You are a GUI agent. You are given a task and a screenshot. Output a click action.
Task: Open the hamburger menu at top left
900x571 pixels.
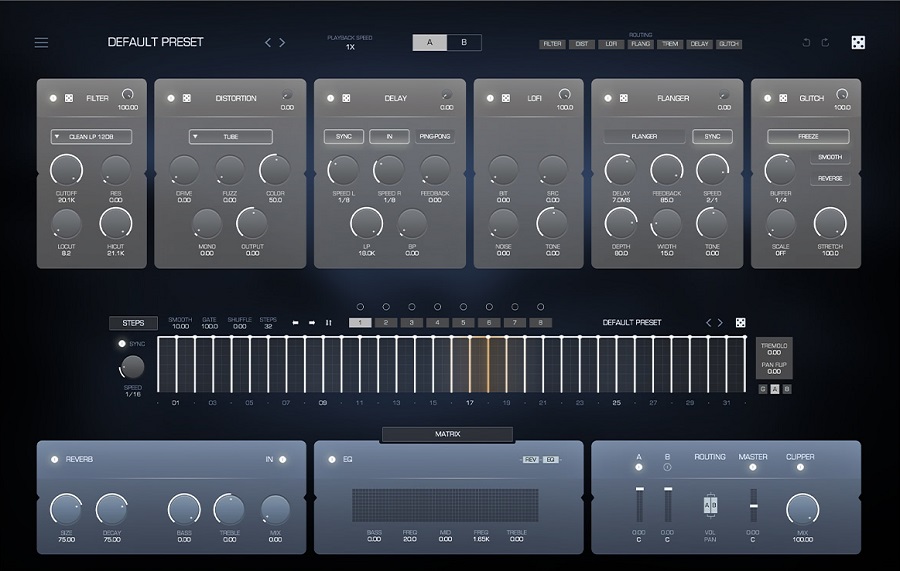click(41, 43)
